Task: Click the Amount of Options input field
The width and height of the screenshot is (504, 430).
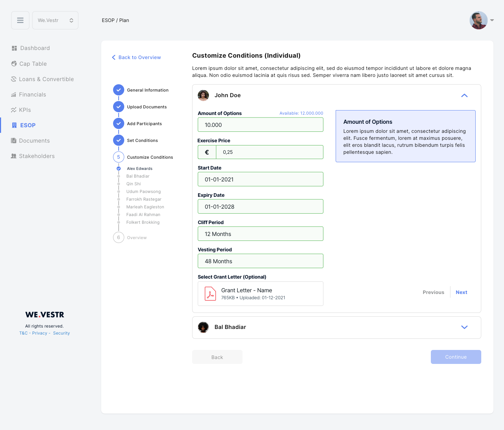Action: click(x=260, y=125)
